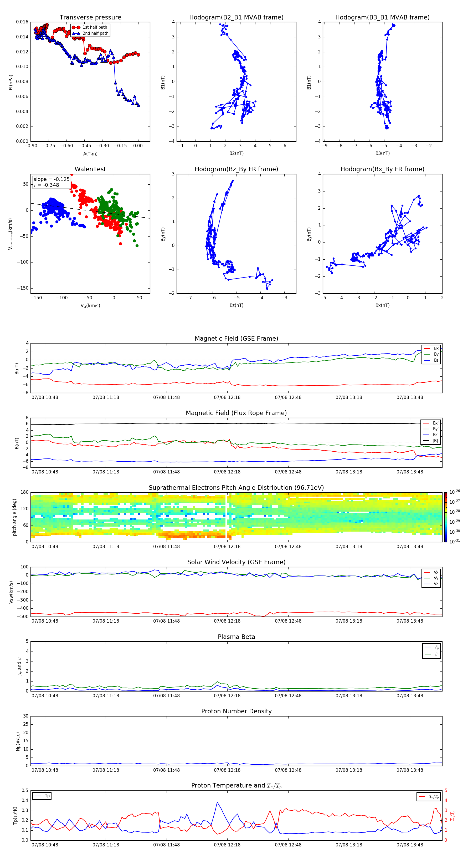Click the red Te/Tp legend box
The image size is (473, 868).
tap(429, 796)
